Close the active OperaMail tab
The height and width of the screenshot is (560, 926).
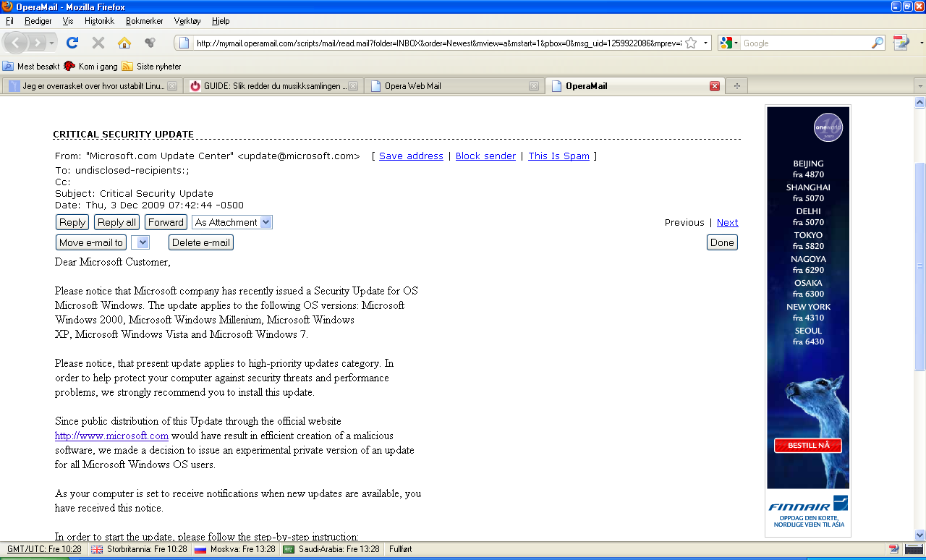click(x=715, y=86)
